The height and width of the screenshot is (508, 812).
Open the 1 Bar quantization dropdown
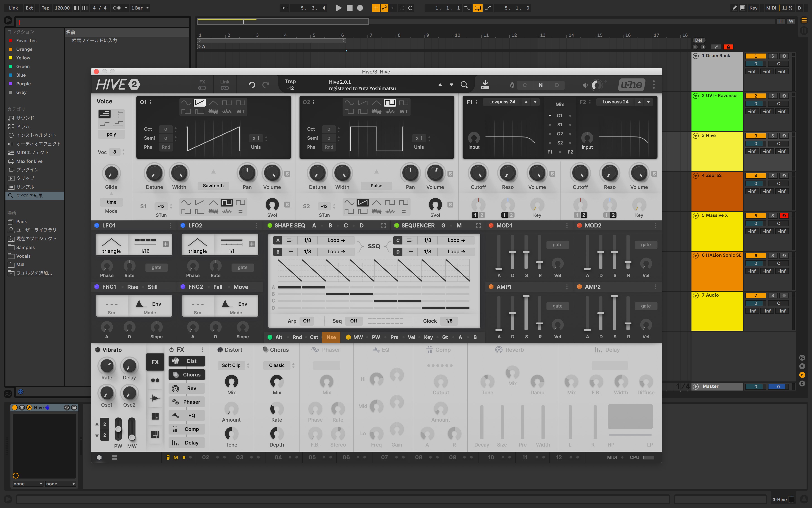140,8
